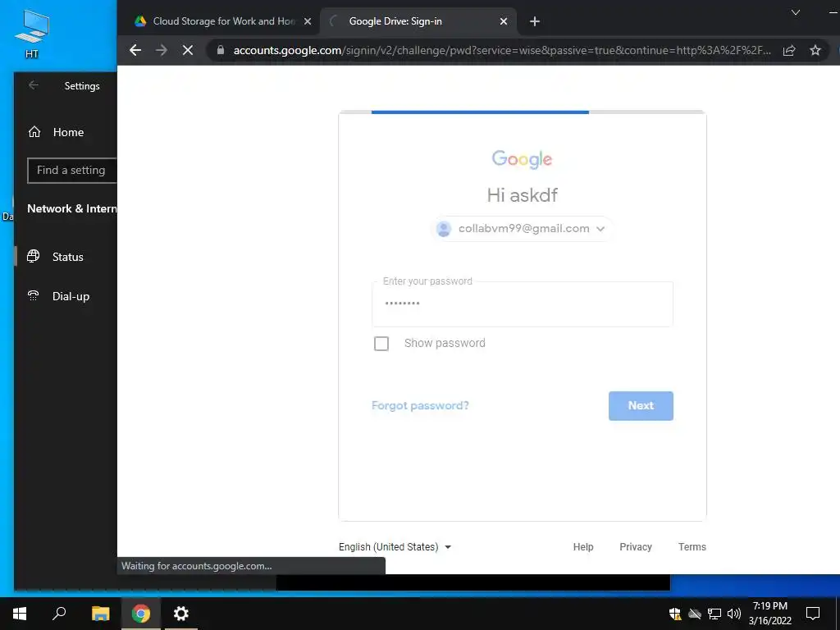Viewport: 840px width, 630px height.
Task: Click the padlock site info icon
Action: coord(220,50)
